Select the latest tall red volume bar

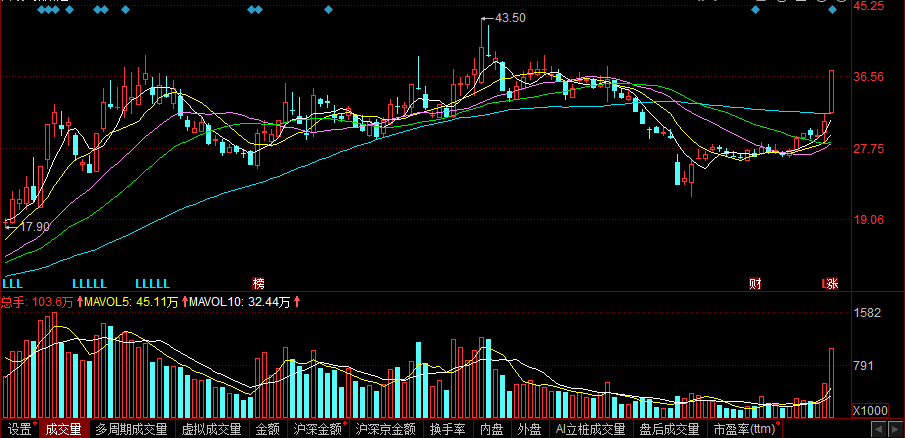pos(832,383)
